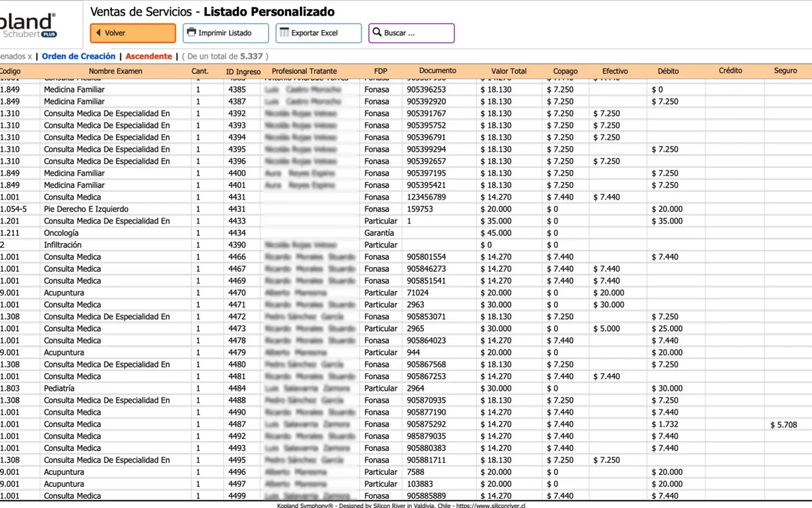This screenshot has height=508, width=812.
Task: Click the back arrow icon in Volver
Action: point(98,32)
